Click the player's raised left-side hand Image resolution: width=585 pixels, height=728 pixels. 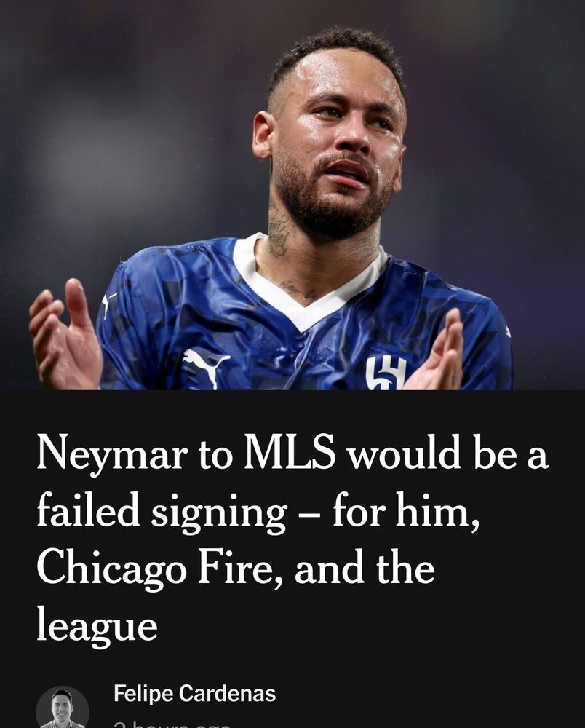pyautogui.click(x=65, y=335)
